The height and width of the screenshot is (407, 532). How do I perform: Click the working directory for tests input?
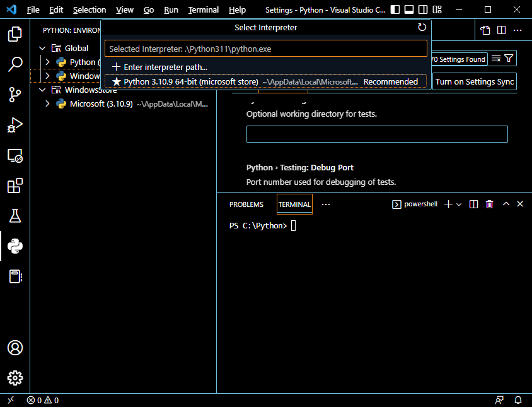377,134
